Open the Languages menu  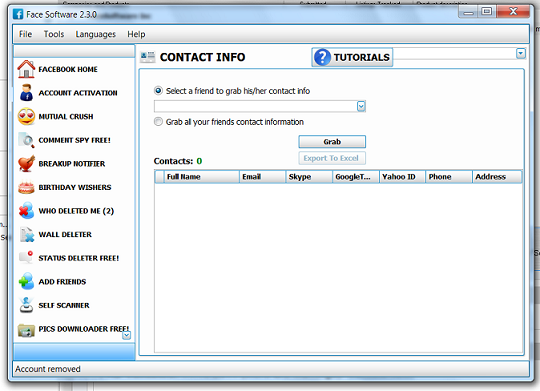[95, 34]
